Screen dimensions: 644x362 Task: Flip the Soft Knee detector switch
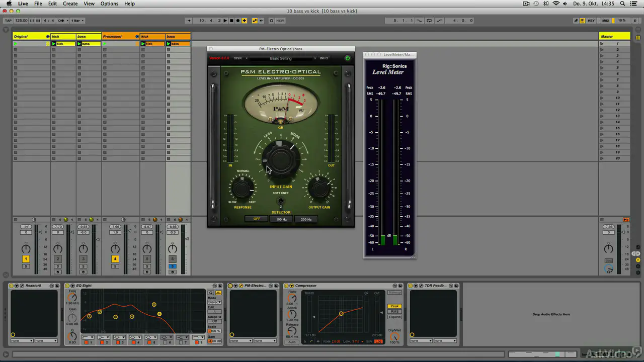tap(281, 202)
